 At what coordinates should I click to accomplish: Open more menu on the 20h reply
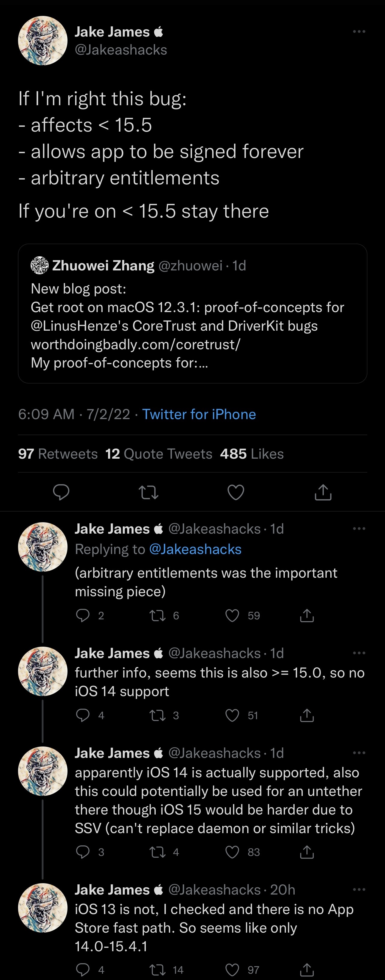pyautogui.click(x=359, y=890)
